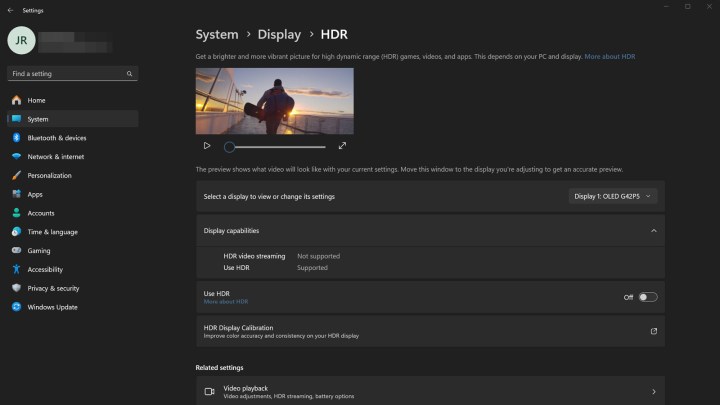Open Windows Update page
Viewport: 720px width, 405px height.
coord(73,307)
